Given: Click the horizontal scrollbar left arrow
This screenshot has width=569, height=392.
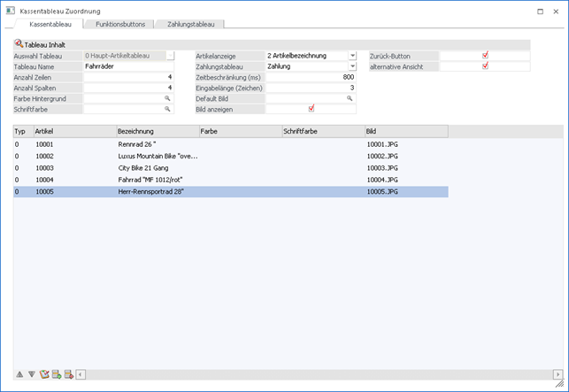Looking at the screenshot, I should (81, 374).
